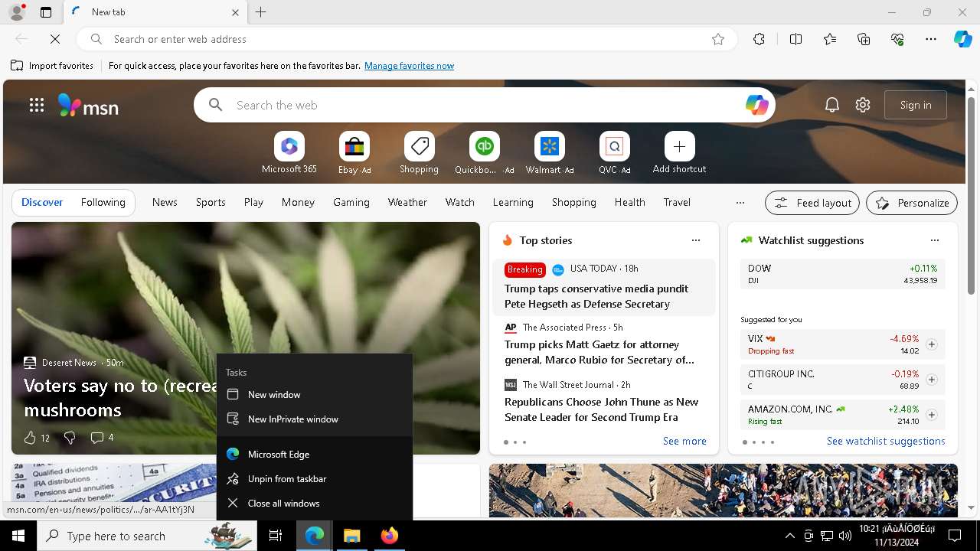Click the Sign in button
The image size is (980, 551).
point(916,105)
